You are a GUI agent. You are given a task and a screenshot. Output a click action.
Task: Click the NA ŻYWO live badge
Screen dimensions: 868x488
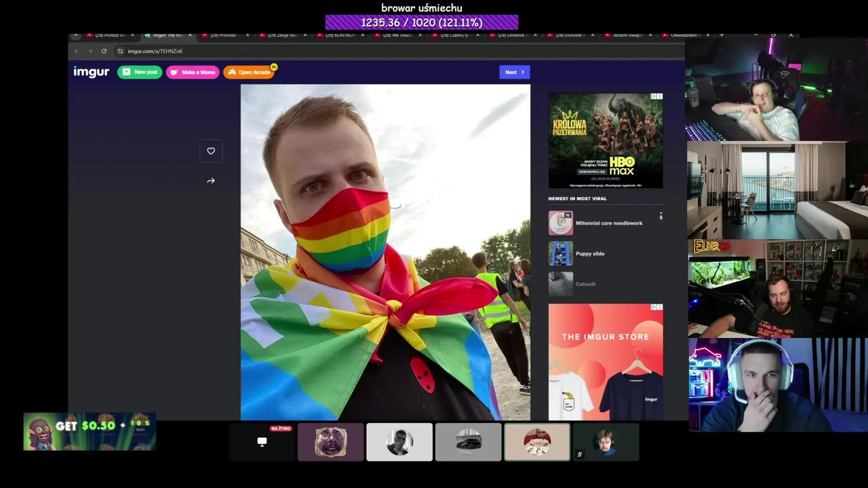281,428
